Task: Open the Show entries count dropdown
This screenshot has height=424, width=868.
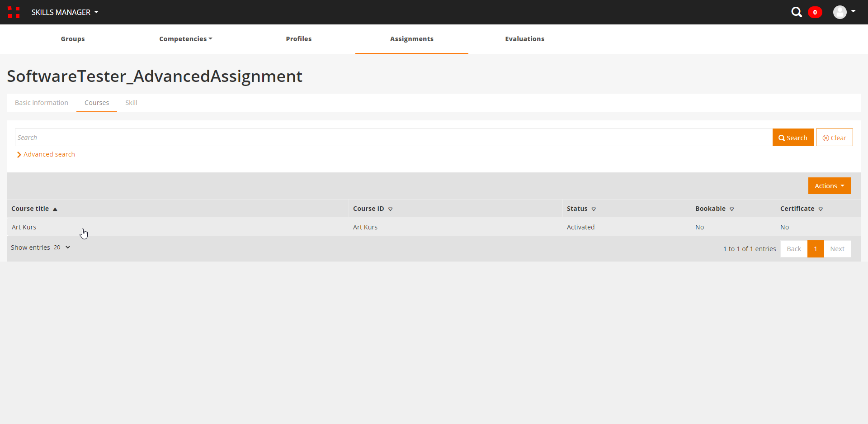Action: 62,248
